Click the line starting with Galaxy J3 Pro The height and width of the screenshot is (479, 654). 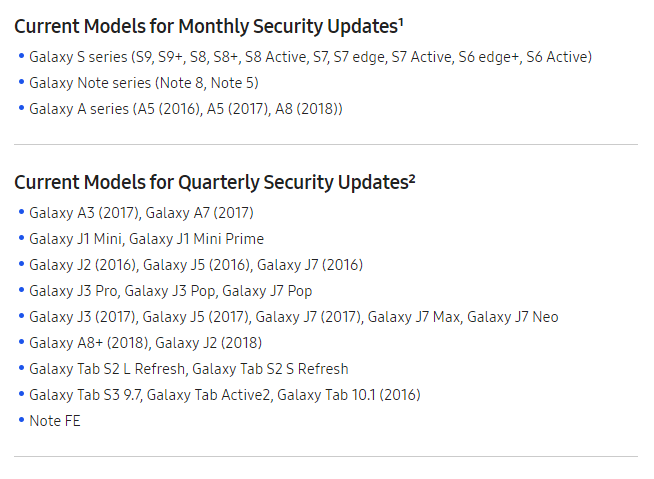(170, 291)
